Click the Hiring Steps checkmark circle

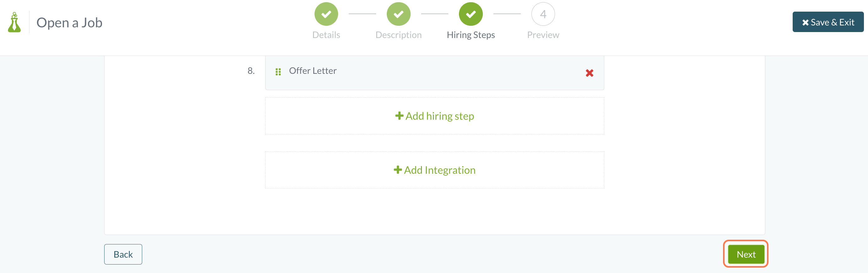[471, 14]
